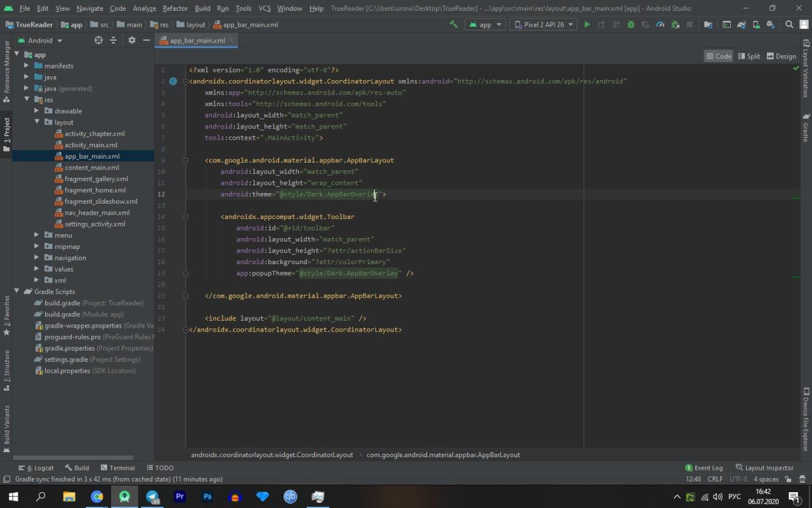Click Attach Debugger to Android Process icon
The height and width of the screenshot is (508, 812).
click(x=675, y=24)
